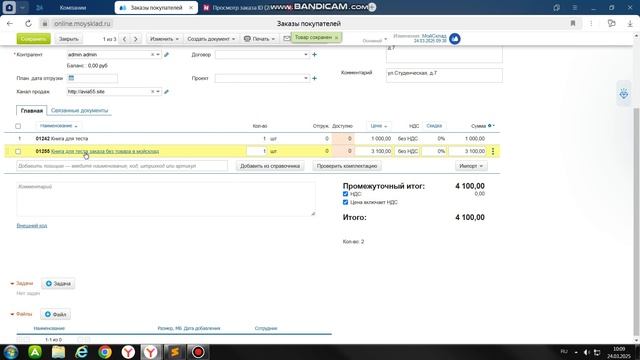Open calendar for План. дата отгрузки
This screenshot has width=640, height=360.
[x=71, y=78]
